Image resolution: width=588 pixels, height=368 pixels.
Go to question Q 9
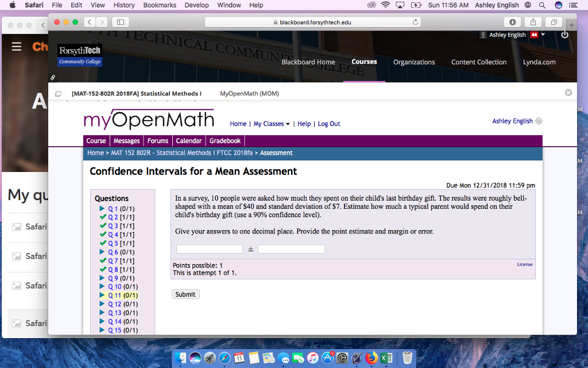click(x=113, y=278)
